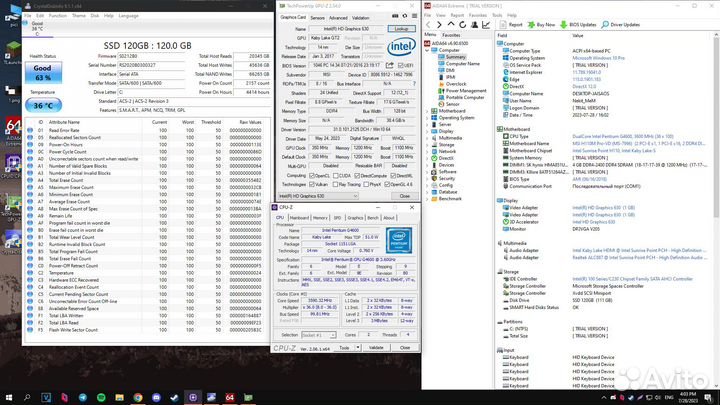This screenshot has width=720, height=405.
Task: Open Spotify from the taskbar
Action: coord(101,397)
